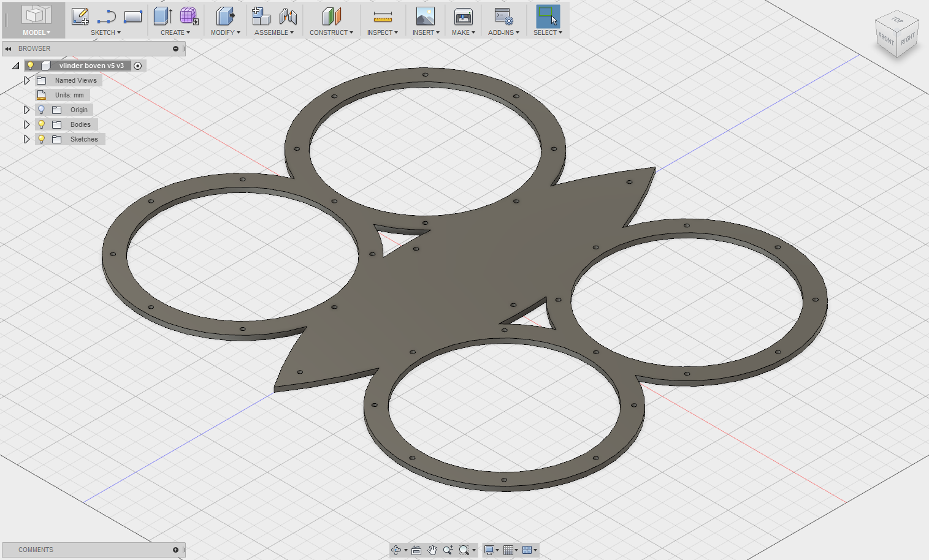Select the Line sketch tool icon

pos(107,17)
